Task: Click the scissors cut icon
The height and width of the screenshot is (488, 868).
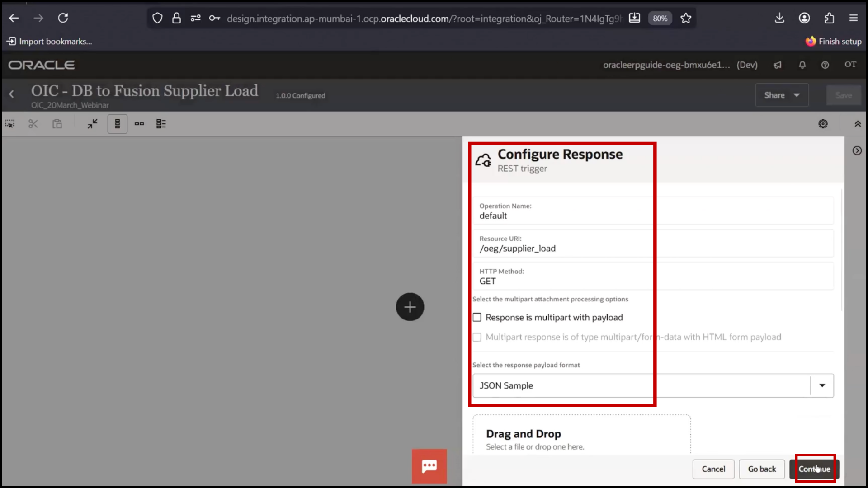Action: tap(33, 124)
